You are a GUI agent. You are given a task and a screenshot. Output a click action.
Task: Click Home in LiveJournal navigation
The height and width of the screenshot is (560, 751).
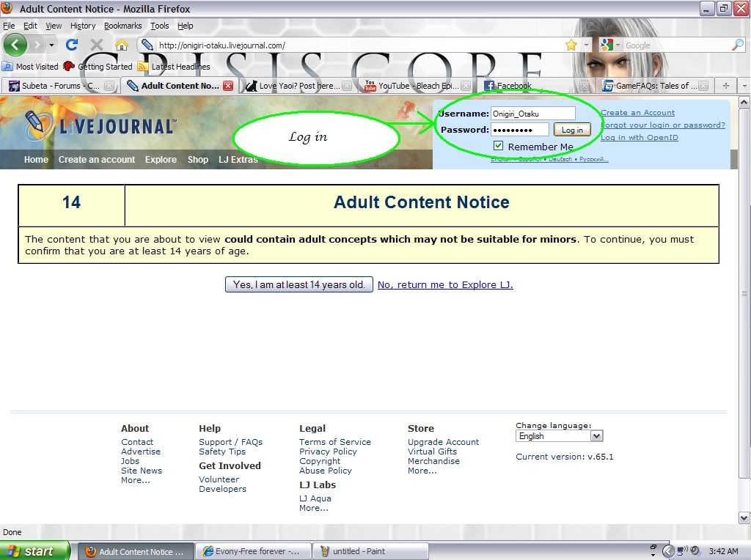pyautogui.click(x=37, y=159)
